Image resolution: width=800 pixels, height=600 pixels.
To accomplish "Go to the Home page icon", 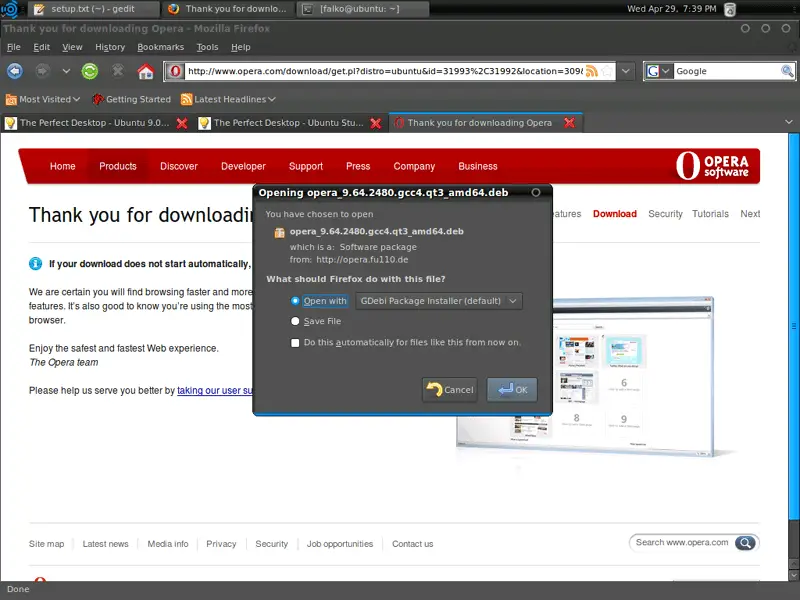I will [x=146, y=71].
